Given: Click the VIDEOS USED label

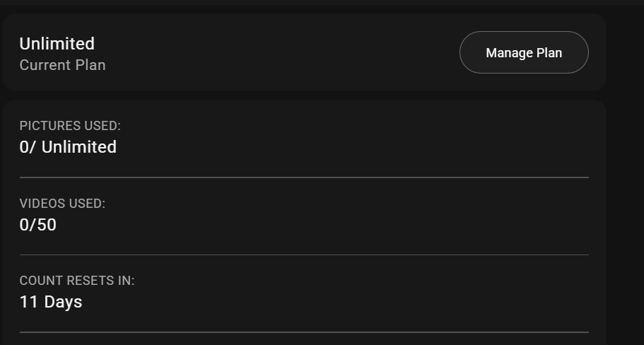Looking at the screenshot, I should tap(62, 204).
